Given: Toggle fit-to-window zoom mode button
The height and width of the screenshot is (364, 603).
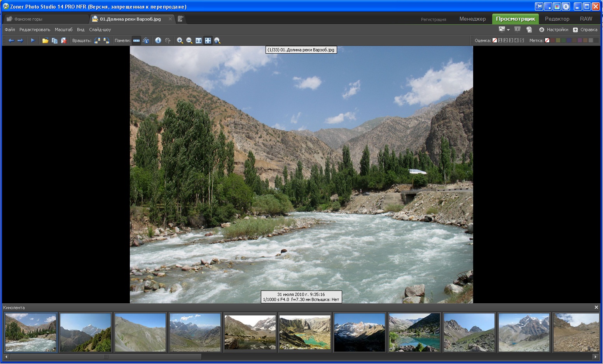Looking at the screenshot, I should pos(208,40).
